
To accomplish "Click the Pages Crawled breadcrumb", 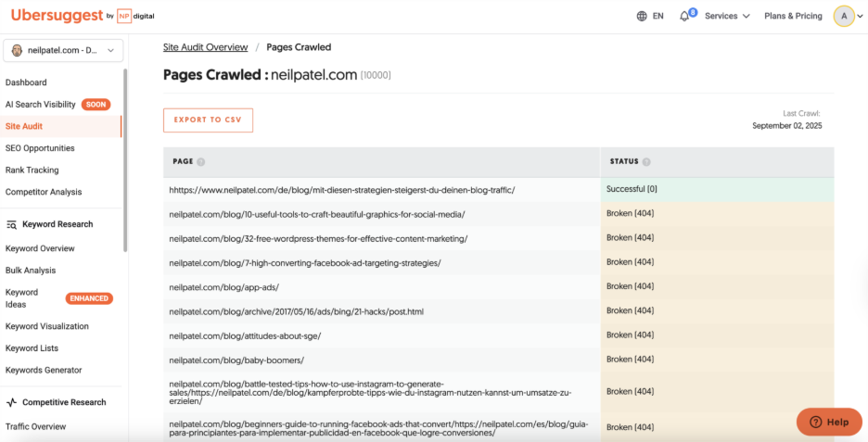I will point(299,47).
